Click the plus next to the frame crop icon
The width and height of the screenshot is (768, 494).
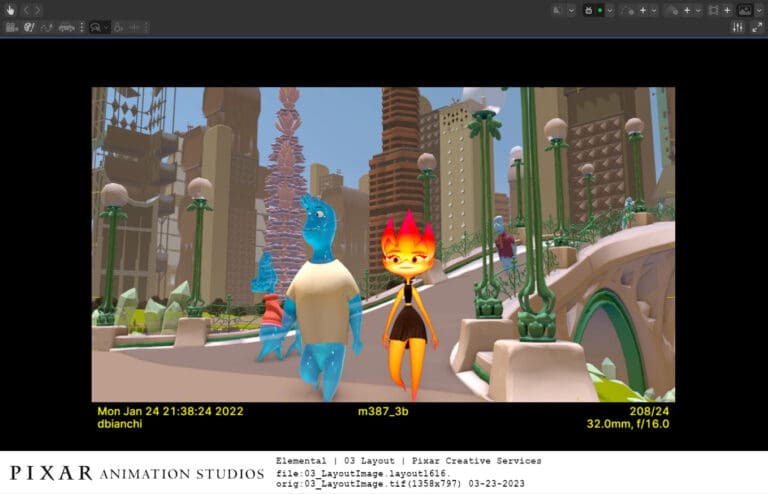point(727,10)
